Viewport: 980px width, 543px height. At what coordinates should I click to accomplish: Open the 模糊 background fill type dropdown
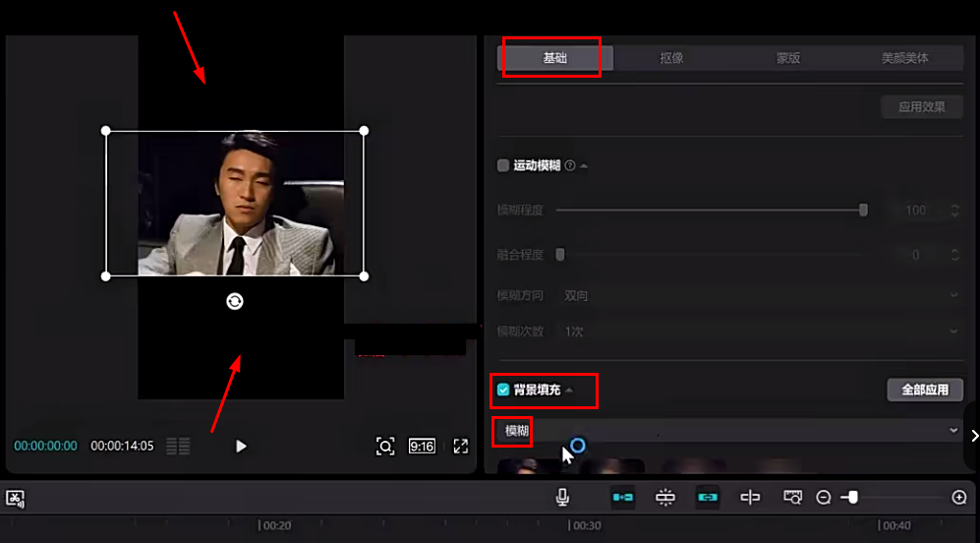point(730,431)
